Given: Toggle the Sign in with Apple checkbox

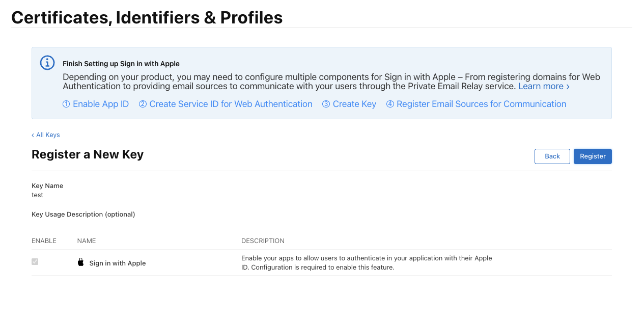Looking at the screenshot, I should [35, 262].
